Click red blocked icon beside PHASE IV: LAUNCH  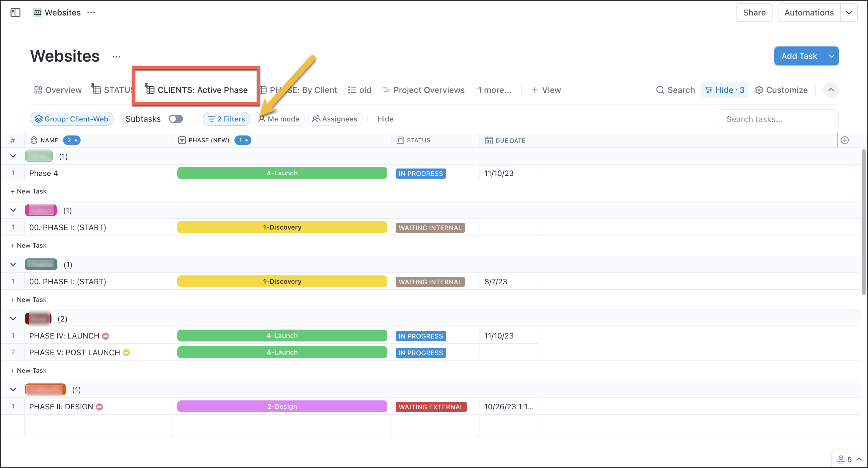click(x=106, y=336)
